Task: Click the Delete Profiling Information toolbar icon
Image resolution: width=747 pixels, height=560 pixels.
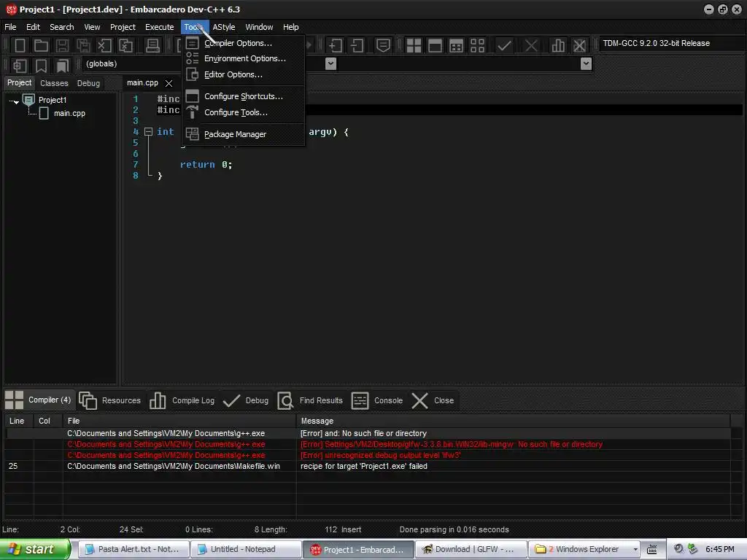Action: (579, 46)
